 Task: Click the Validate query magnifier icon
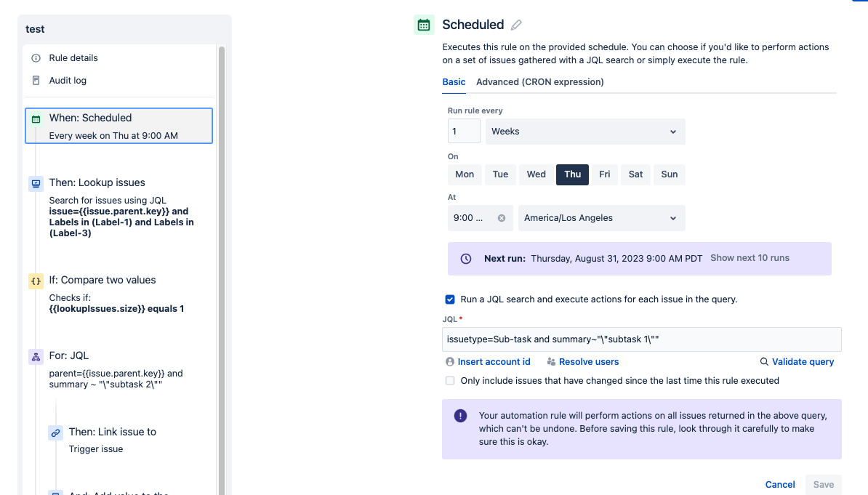pos(763,361)
